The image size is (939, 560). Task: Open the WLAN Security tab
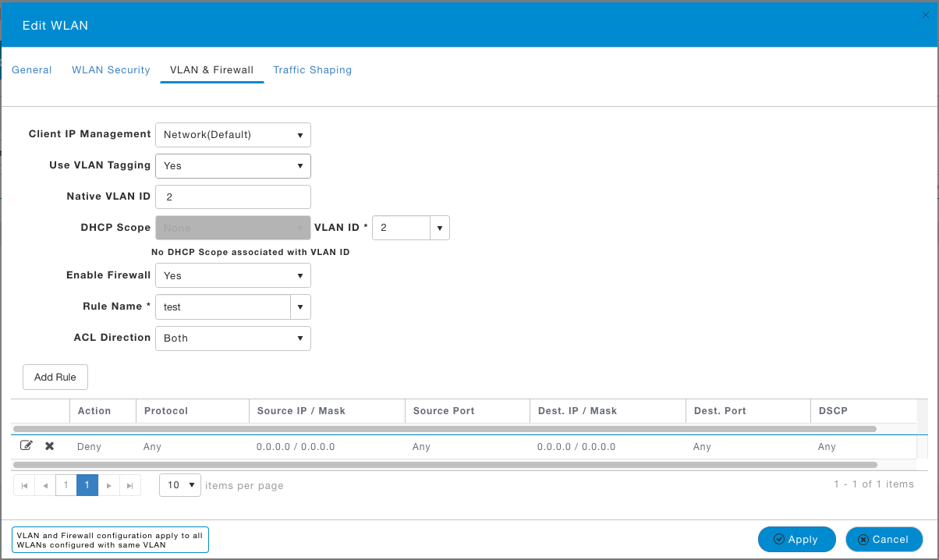pos(110,69)
